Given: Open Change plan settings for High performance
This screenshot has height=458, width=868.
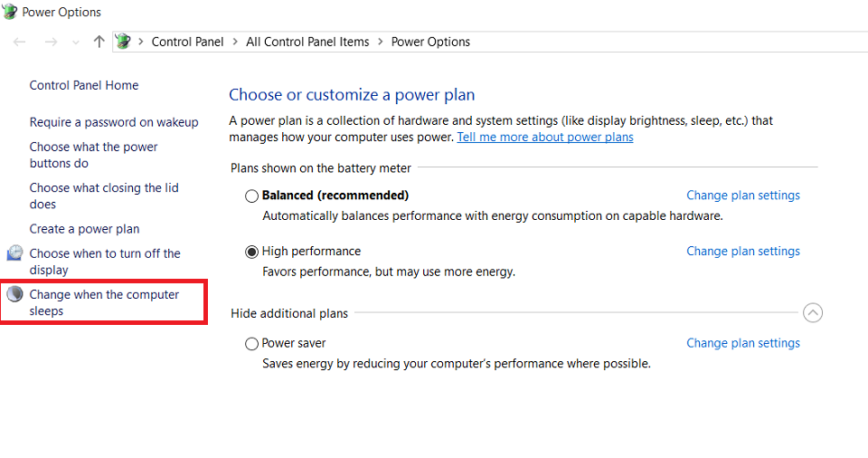Looking at the screenshot, I should click(x=743, y=252).
